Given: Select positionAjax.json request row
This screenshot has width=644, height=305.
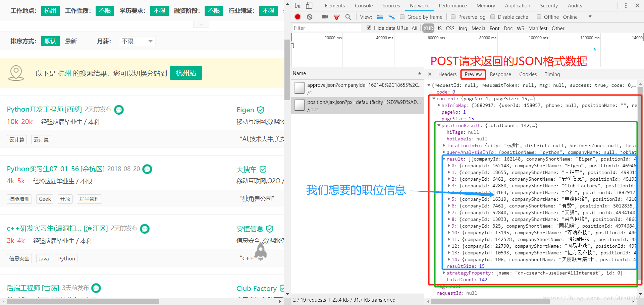Looking at the screenshot, I should 358,106.
